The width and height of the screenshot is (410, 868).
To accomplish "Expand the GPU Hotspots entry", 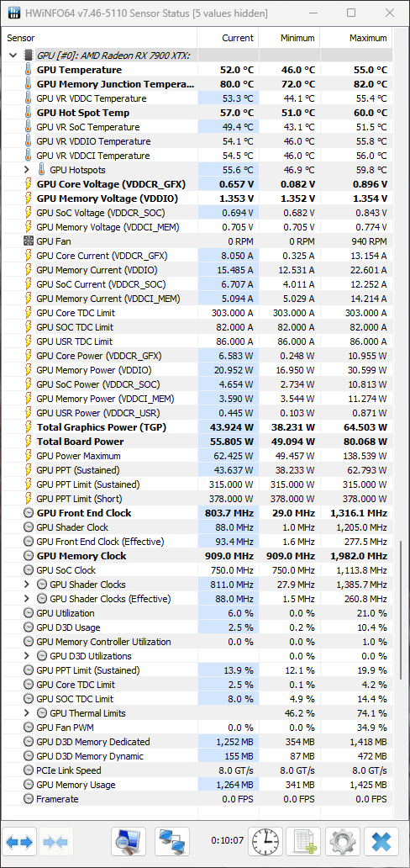I will coord(27,170).
